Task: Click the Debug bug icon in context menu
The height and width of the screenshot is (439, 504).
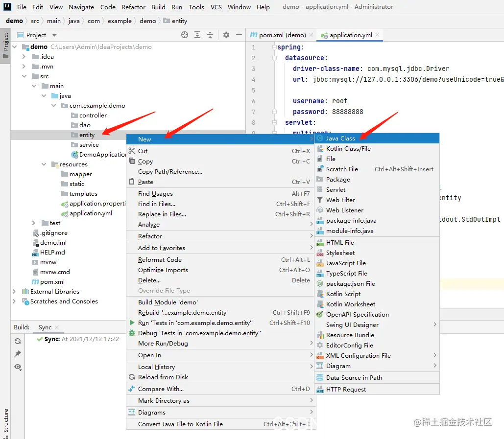Action: [x=132, y=333]
